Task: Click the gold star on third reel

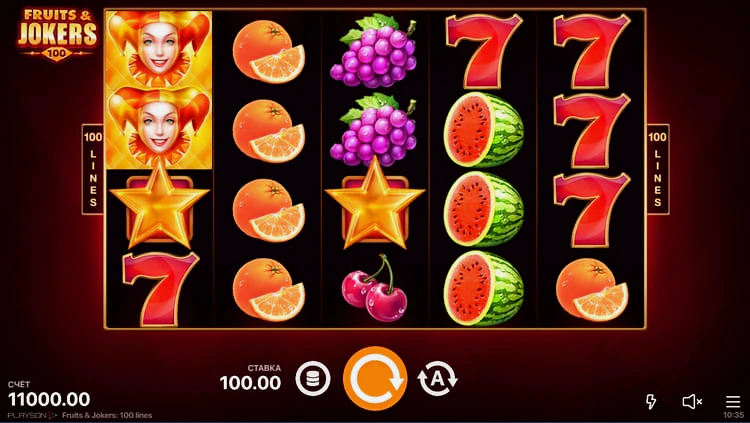Action: pos(375,205)
